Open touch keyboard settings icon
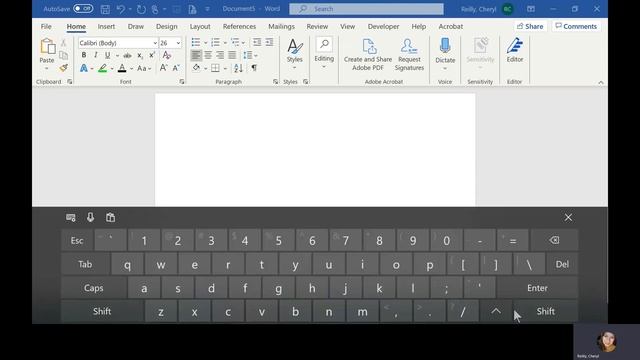 coord(71,218)
